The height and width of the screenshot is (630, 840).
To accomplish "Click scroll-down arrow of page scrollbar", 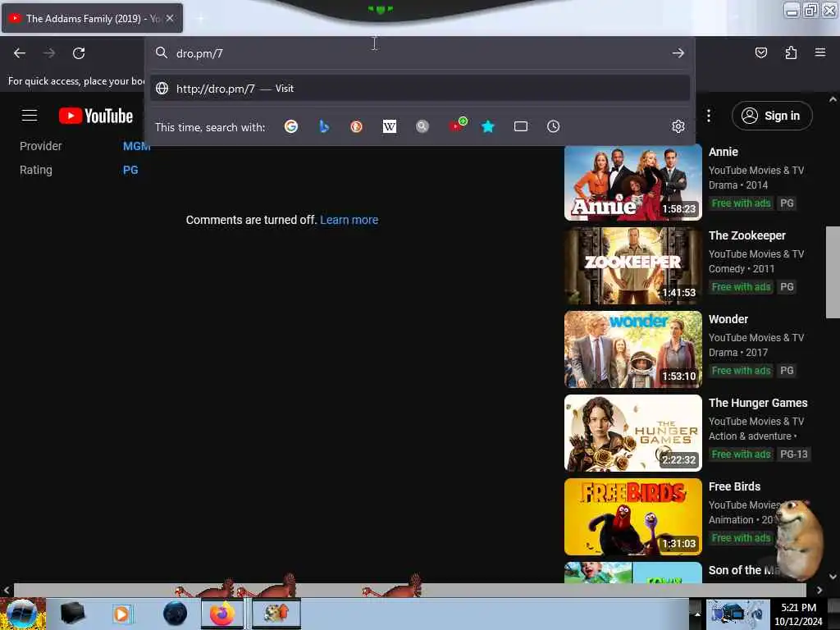I will point(833,577).
